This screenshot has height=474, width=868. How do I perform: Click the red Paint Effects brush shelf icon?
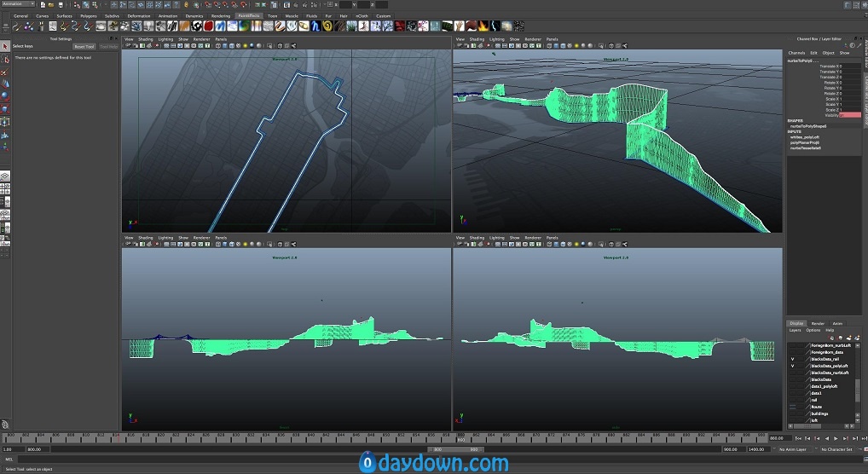pyautogui.click(x=208, y=26)
